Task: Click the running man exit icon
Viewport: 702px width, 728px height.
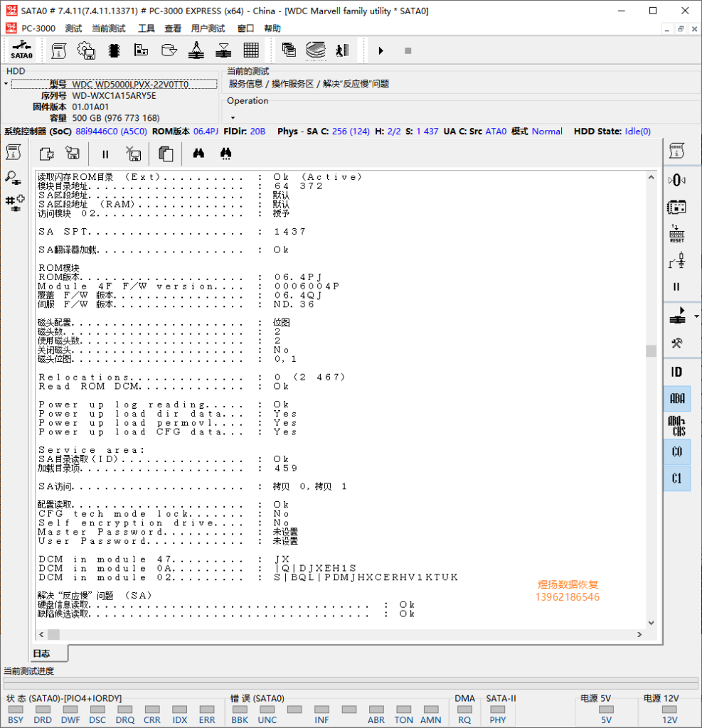Action: 343,50
